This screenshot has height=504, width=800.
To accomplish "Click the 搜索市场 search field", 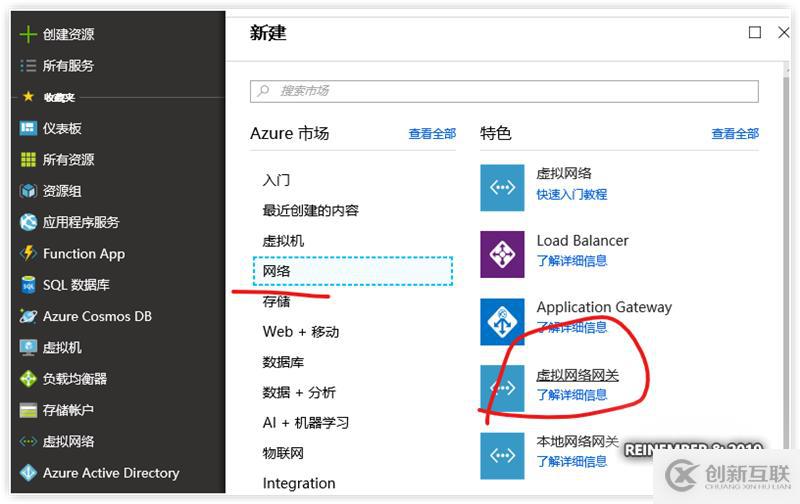I will (504, 91).
